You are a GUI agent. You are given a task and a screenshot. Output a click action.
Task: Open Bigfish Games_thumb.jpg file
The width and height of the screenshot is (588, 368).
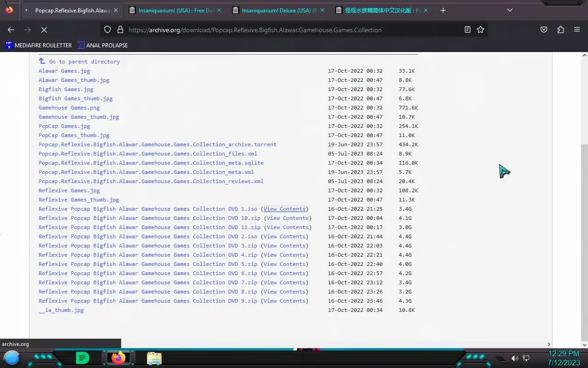click(75, 98)
